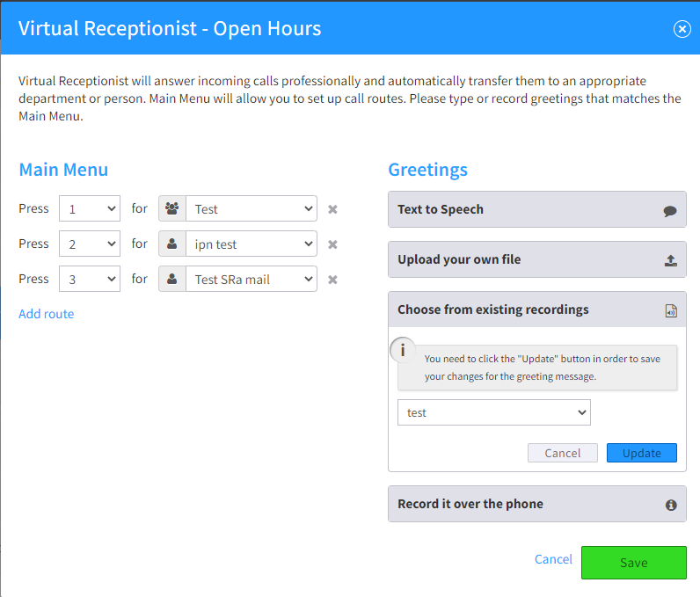Open the key number dropdown showing 1
This screenshot has width=700, height=597.
tap(90, 208)
